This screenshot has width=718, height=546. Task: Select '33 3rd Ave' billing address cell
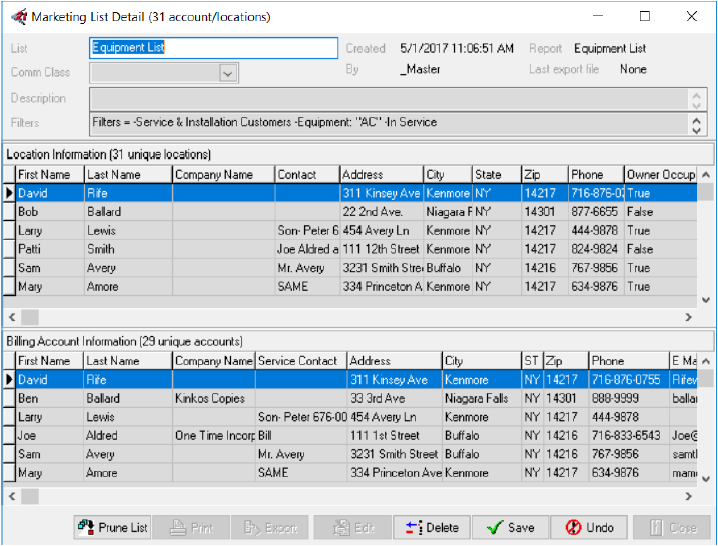[x=395, y=399]
